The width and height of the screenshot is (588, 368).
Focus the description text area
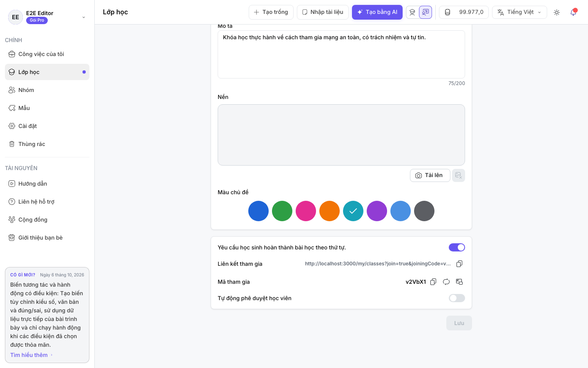coord(341,54)
